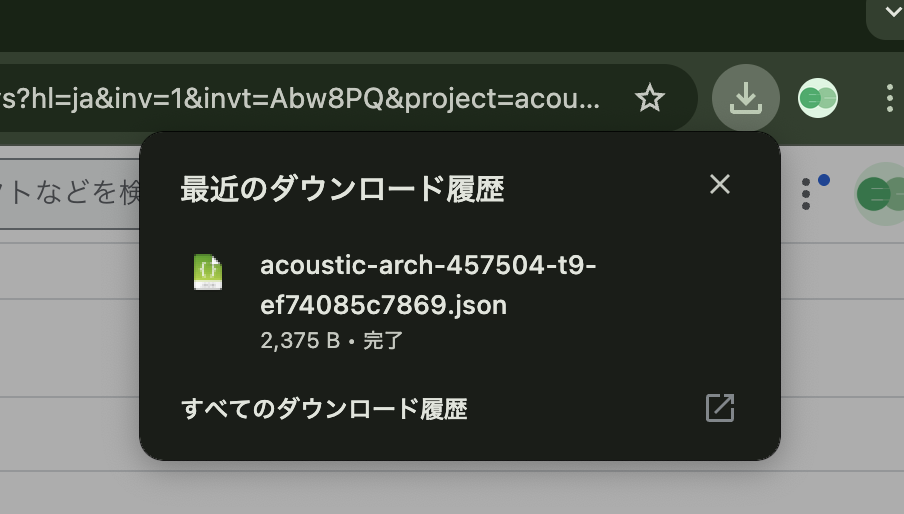904x514 pixels.
Task: Bookmark this page with the star icon
Action: pyautogui.click(x=650, y=98)
